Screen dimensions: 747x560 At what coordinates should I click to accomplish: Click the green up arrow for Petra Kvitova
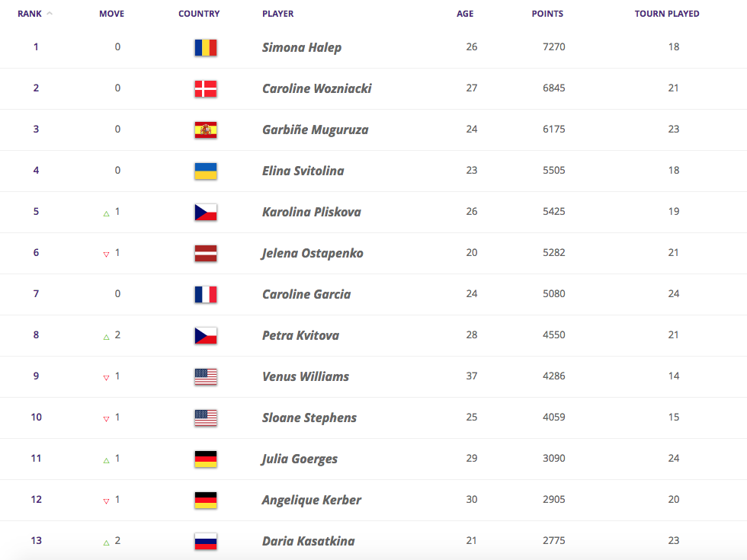pyautogui.click(x=106, y=337)
